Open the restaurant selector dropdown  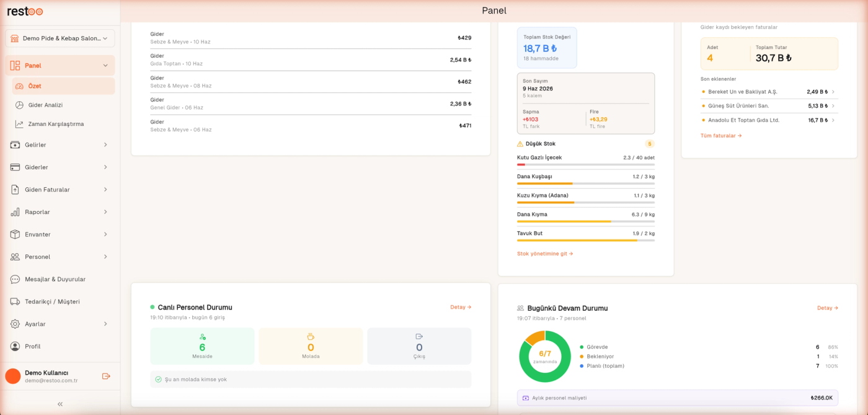[60, 38]
